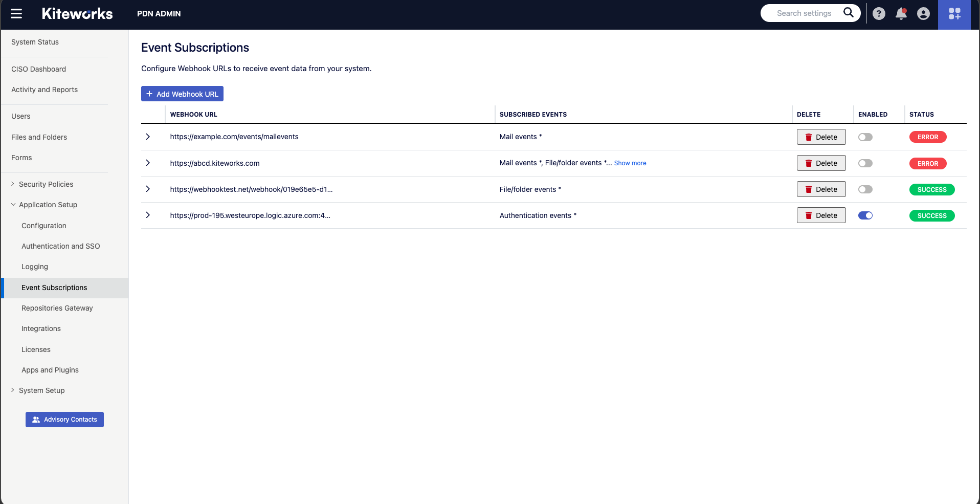Open Logging settings

35,267
